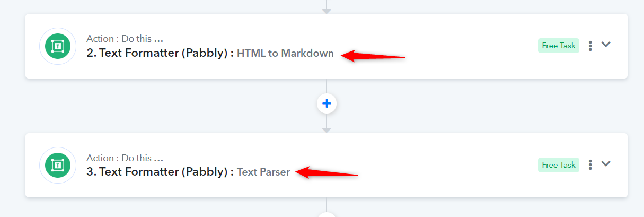The width and height of the screenshot is (644, 217).
Task: Expand the Text Parser step chevron
Action: click(606, 164)
